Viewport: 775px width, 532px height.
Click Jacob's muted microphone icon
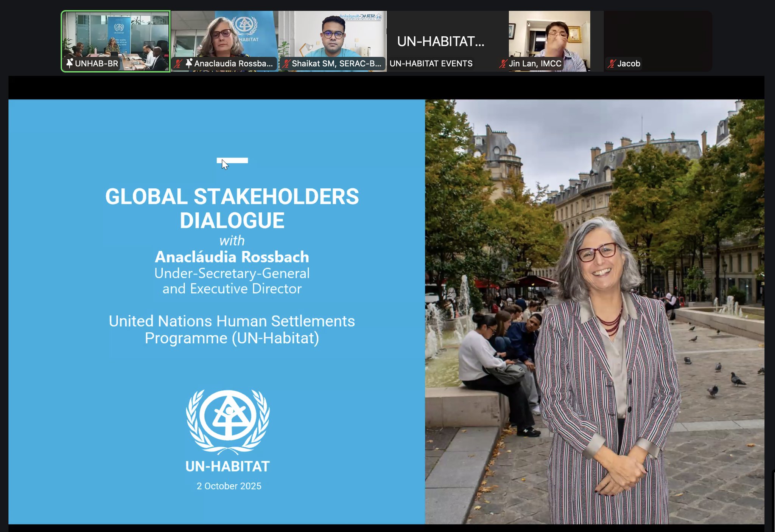[x=612, y=64]
